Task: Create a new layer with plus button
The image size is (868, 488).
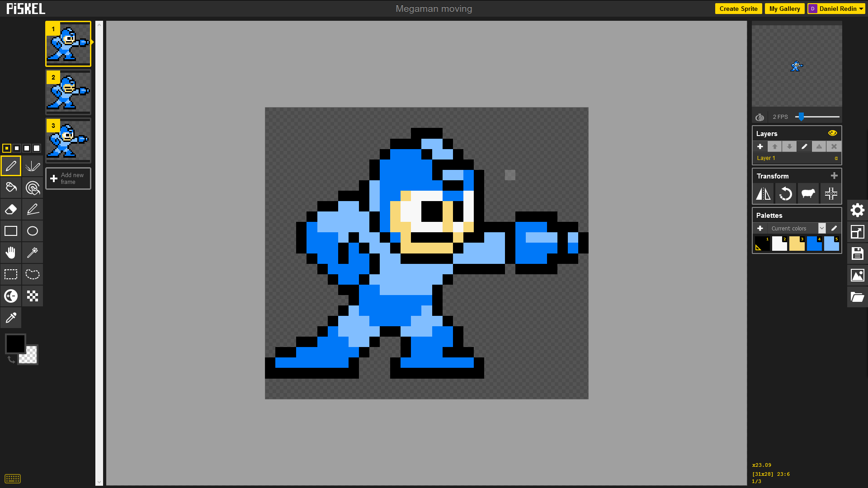Action: click(760, 146)
